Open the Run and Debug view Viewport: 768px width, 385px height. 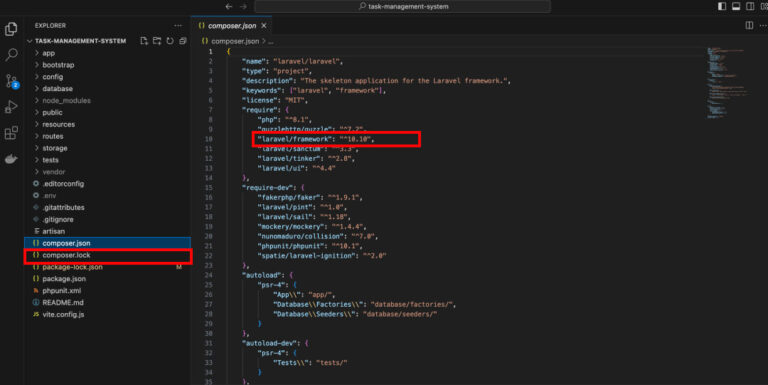[x=11, y=107]
